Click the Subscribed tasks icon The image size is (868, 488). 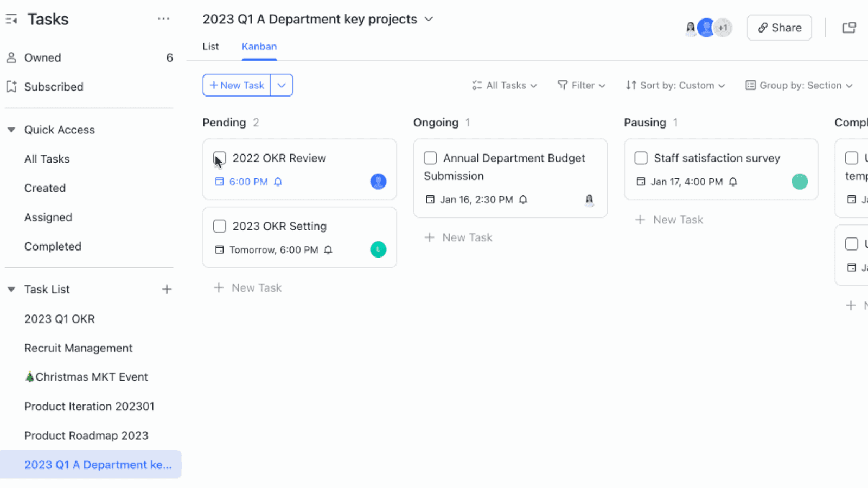(10, 86)
